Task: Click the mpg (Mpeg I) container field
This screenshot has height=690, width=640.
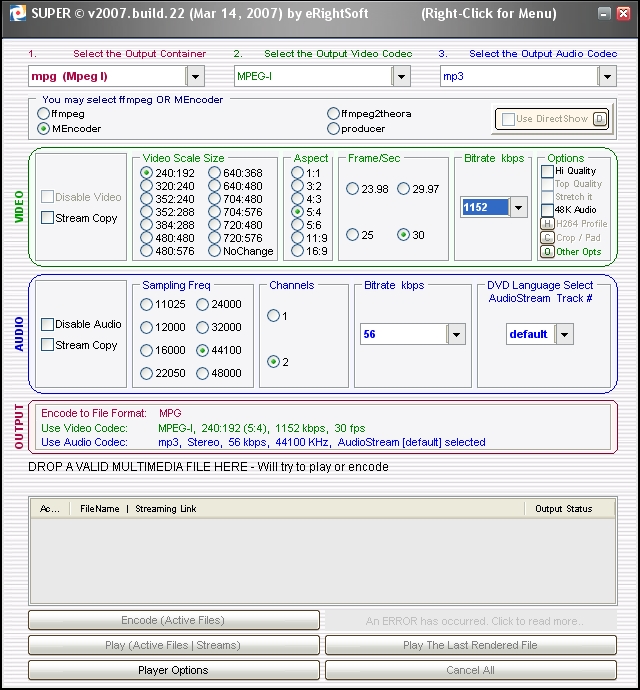Action: (x=107, y=77)
